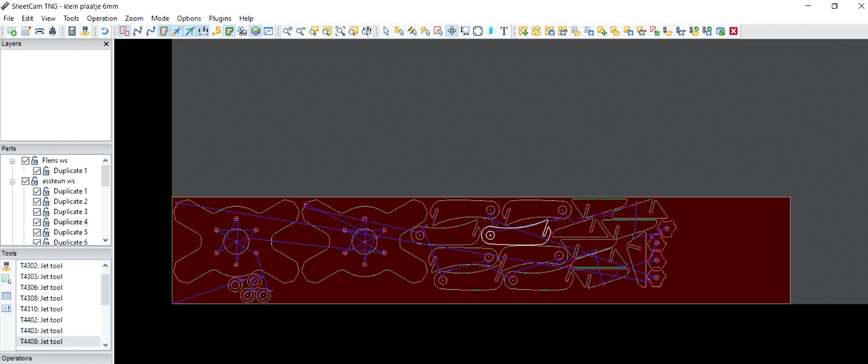Click the red X delete icon in the toolbar
The image size is (868, 364).
point(733,31)
